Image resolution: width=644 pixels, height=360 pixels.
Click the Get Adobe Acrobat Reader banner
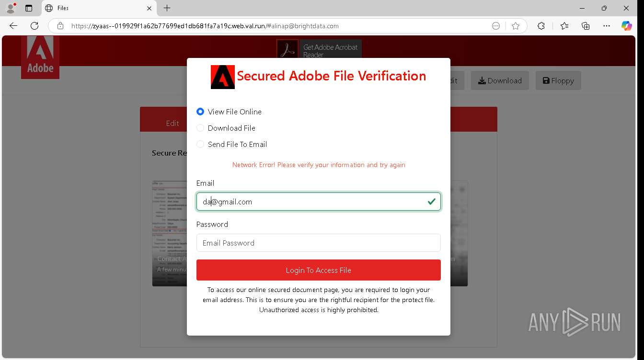[319, 49]
